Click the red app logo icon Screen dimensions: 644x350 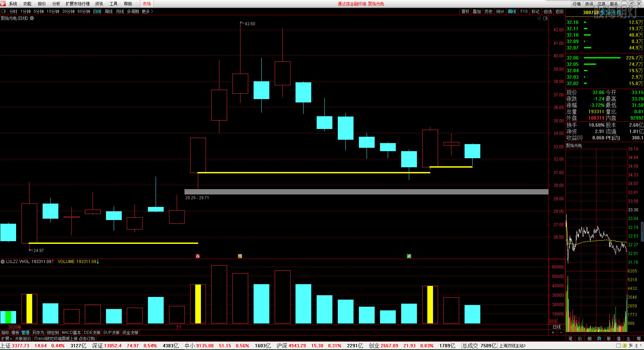coord(3,3)
